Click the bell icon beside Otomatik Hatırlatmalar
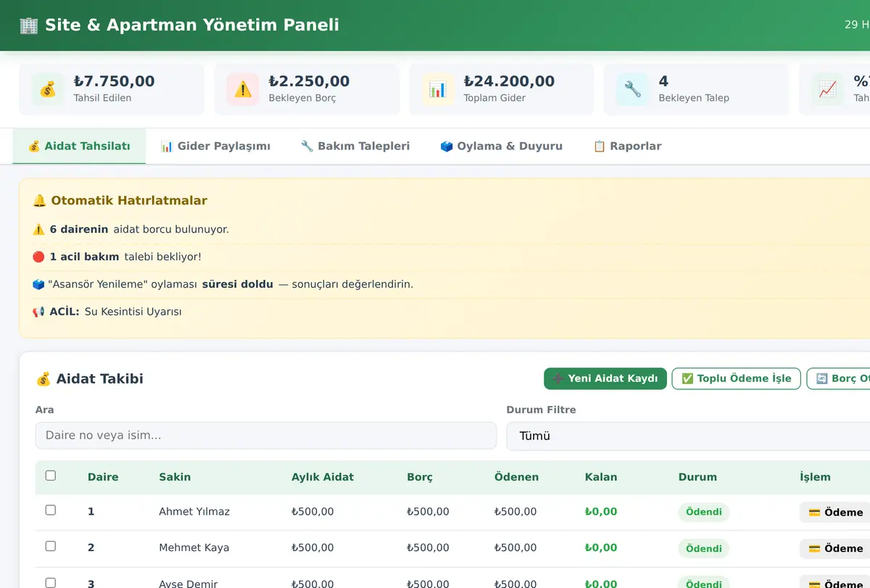 click(x=39, y=201)
